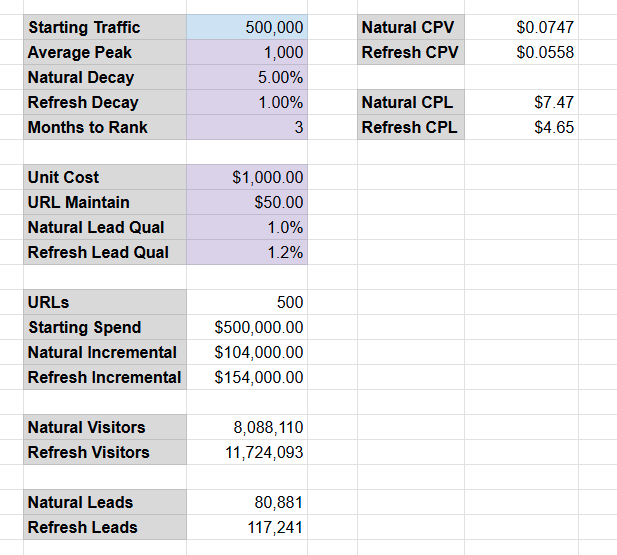Click the Unit Cost $1,000.00 cell
The width and height of the screenshot is (617, 555).
pos(247,178)
